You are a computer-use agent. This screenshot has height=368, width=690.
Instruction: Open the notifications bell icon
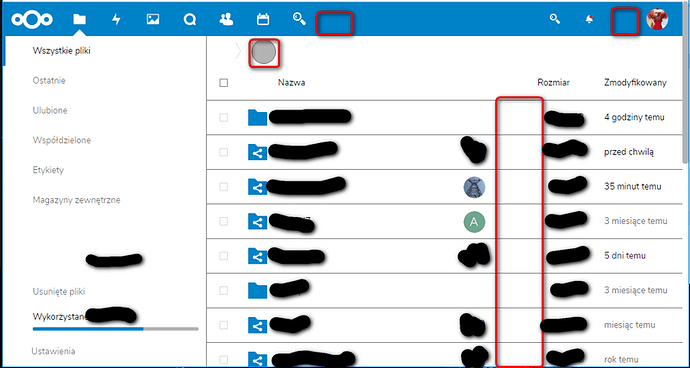589,19
